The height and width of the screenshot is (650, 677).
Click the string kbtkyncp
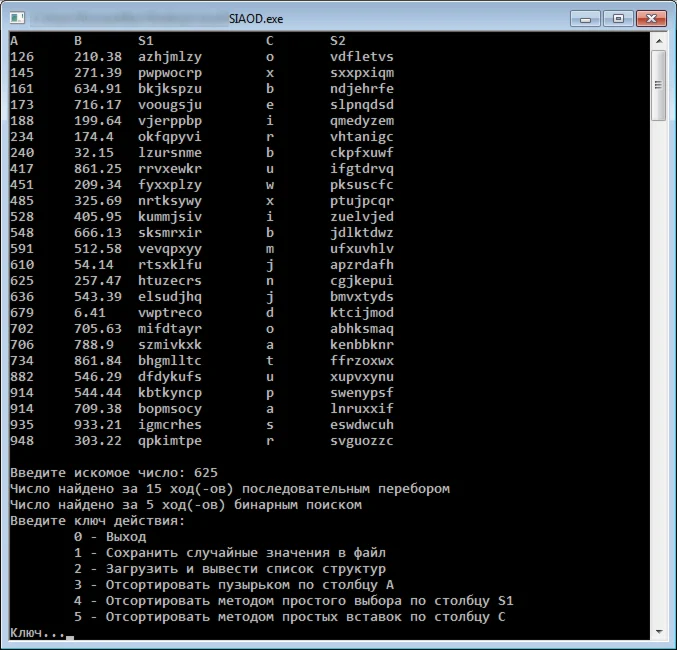170,393
